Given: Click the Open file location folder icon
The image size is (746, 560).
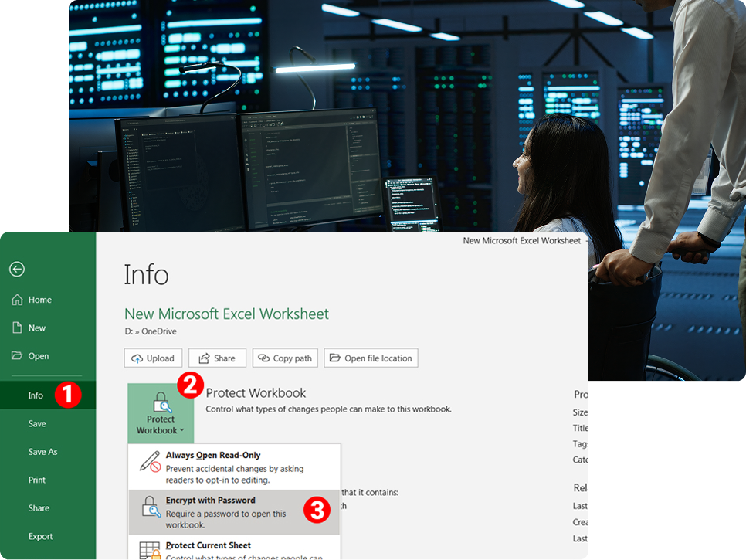Looking at the screenshot, I should pyautogui.click(x=335, y=358).
